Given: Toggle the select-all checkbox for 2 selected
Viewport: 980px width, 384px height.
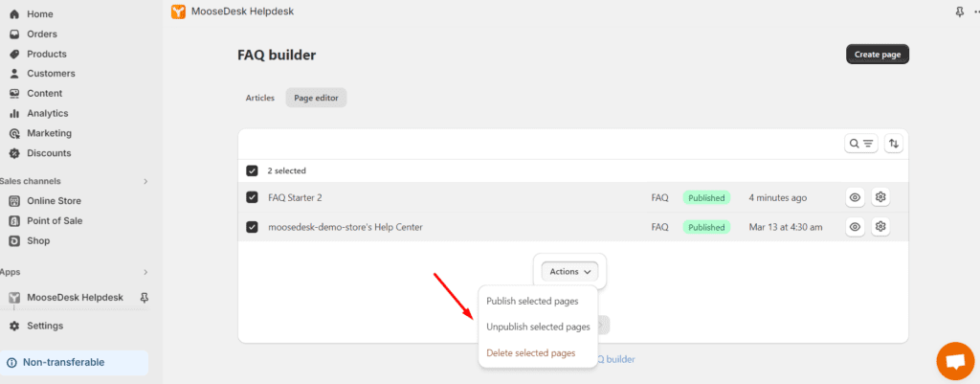Looking at the screenshot, I should [252, 170].
